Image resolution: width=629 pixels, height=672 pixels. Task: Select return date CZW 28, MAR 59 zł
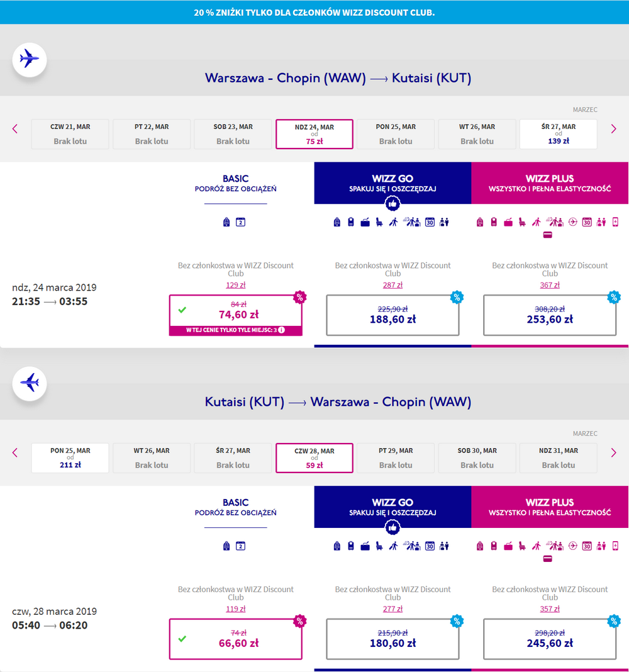click(314, 458)
